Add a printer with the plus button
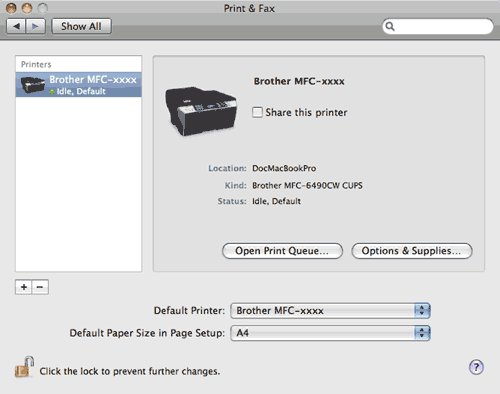This screenshot has height=394, width=500. [24, 287]
